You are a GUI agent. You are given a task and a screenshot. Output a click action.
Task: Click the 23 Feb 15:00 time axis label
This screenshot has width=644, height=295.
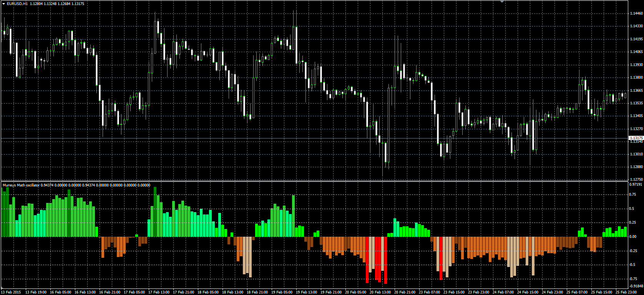click(454, 292)
